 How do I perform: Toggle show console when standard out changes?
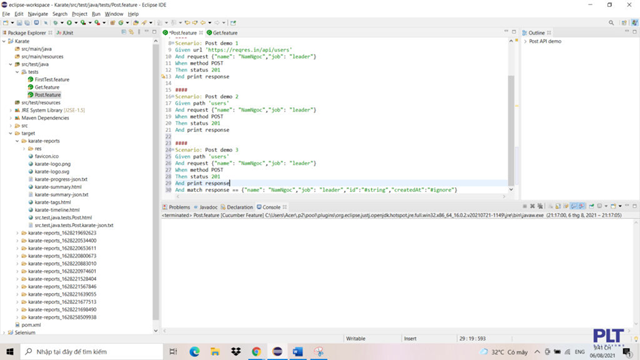(x=574, y=207)
